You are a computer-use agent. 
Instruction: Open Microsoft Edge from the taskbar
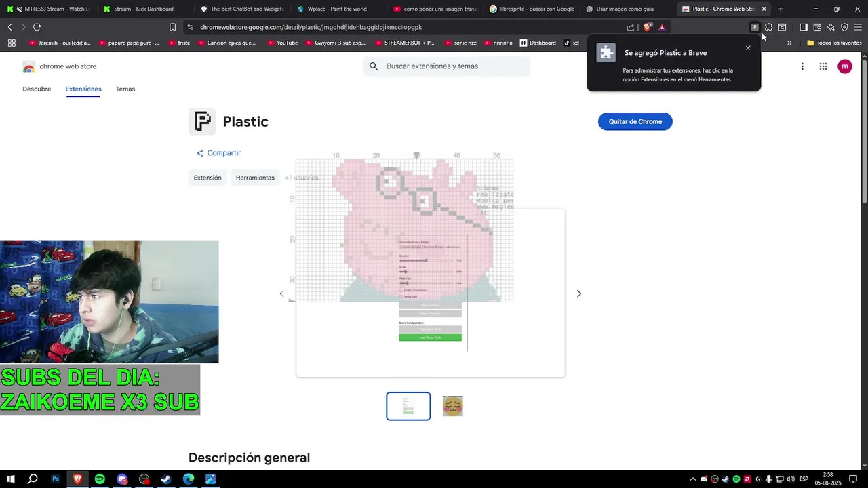coord(189,479)
